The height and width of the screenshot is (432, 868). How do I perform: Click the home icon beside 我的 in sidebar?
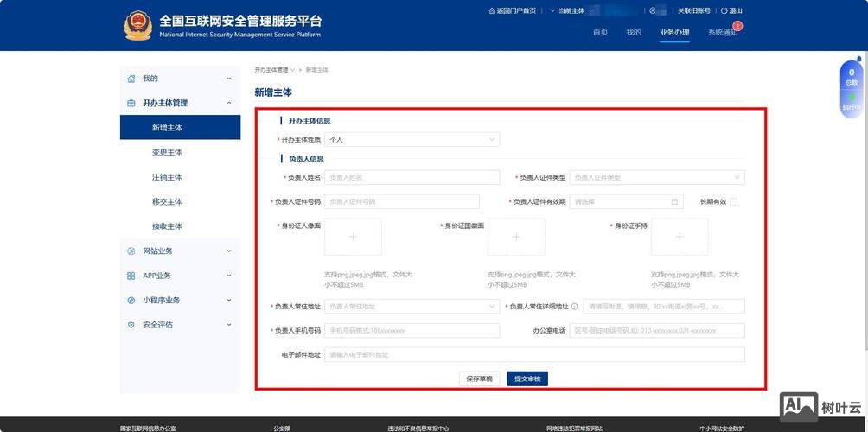tap(131, 79)
